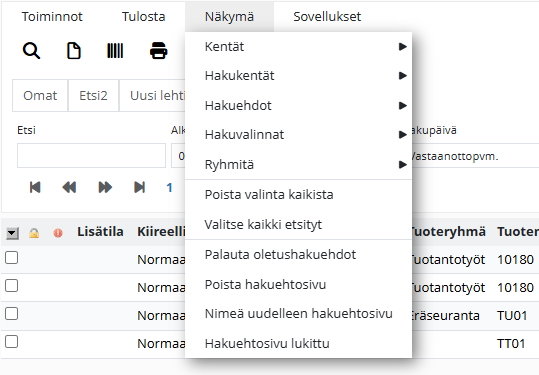Screen dimensions: 539x375
Task: Click into the Etsi search field
Action: 91,155
